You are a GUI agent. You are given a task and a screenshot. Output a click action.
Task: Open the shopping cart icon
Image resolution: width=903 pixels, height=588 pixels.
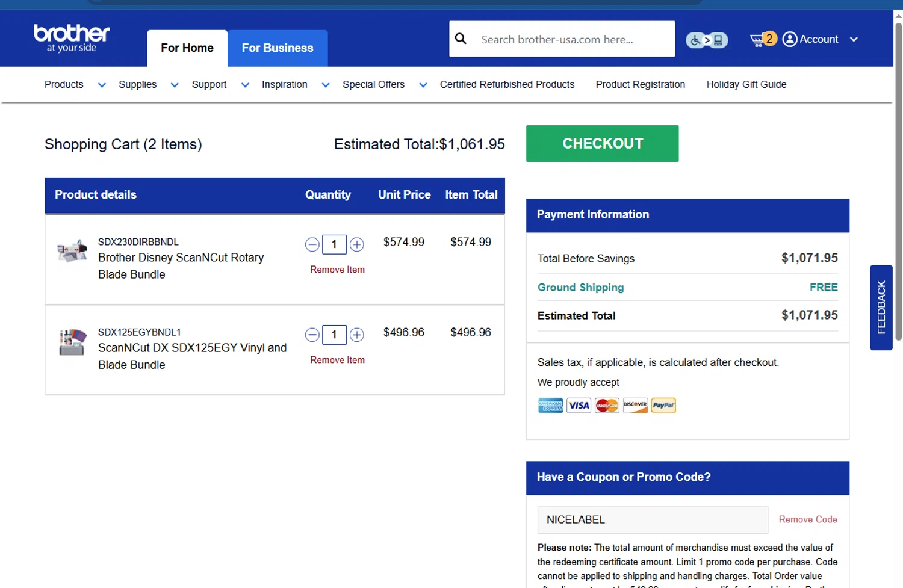tap(757, 40)
